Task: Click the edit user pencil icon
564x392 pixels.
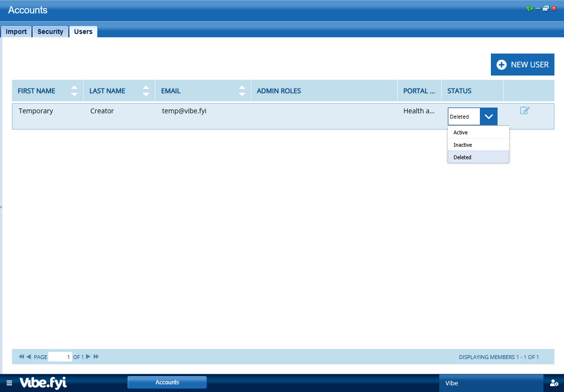Action: tap(524, 111)
